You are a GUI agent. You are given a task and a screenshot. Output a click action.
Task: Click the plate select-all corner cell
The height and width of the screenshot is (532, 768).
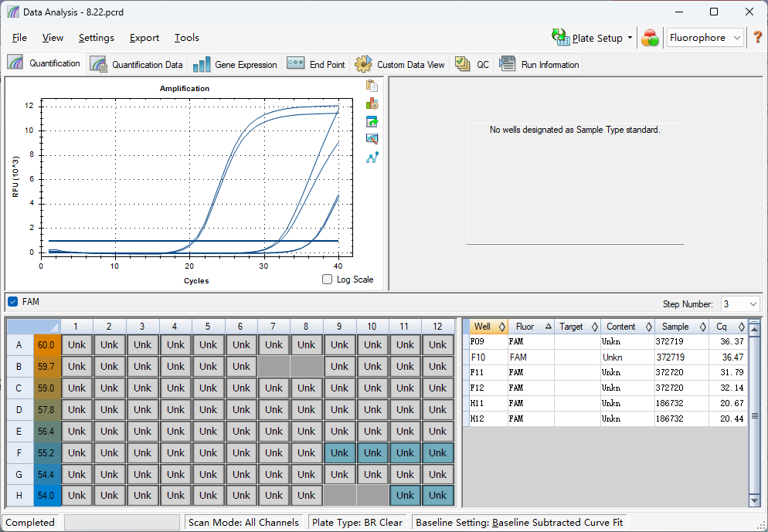pyautogui.click(x=34, y=326)
